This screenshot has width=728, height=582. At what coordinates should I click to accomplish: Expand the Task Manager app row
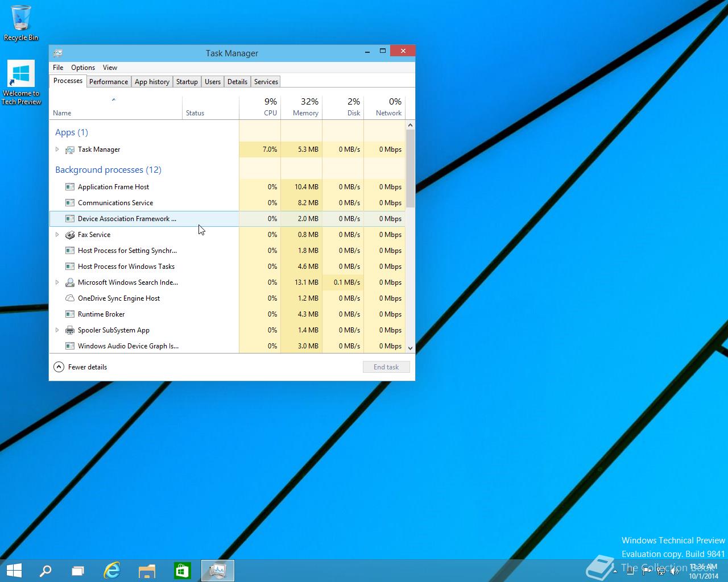57,149
